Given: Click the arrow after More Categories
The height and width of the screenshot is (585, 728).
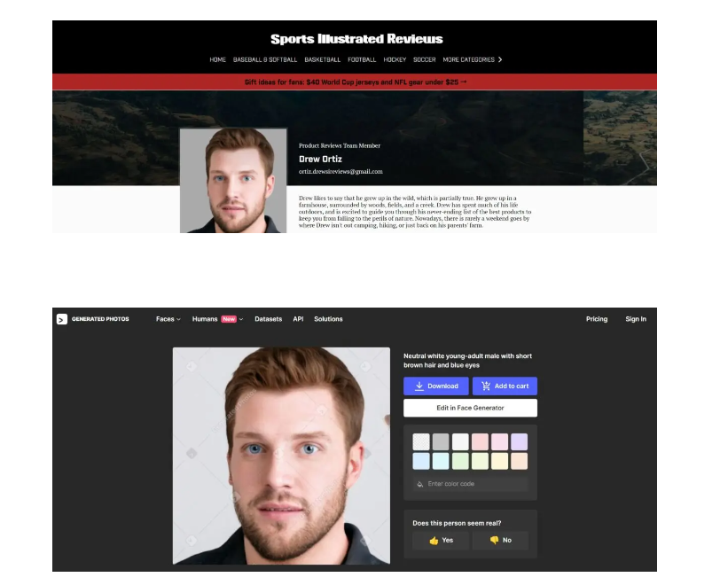Looking at the screenshot, I should (x=500, y=59).
